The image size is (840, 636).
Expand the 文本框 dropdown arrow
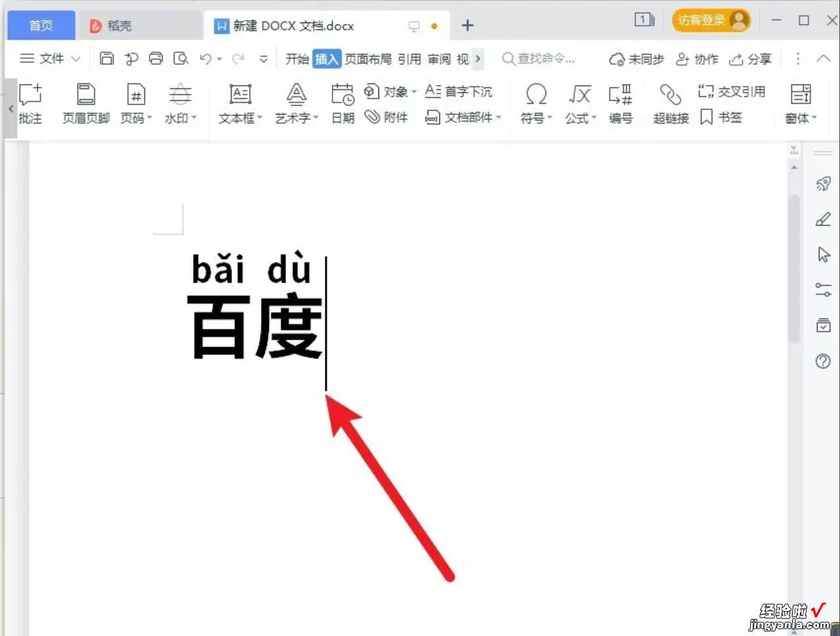pos(260,118)
